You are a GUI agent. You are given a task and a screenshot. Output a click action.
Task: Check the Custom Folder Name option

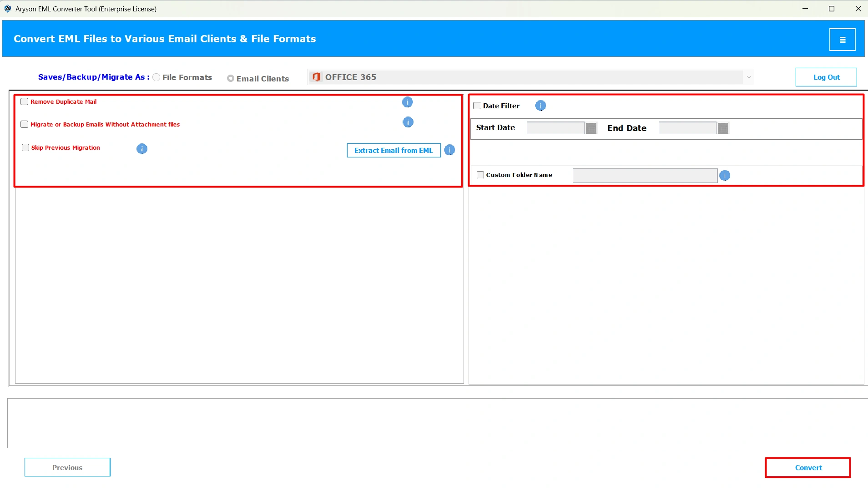tap(480, 175)
